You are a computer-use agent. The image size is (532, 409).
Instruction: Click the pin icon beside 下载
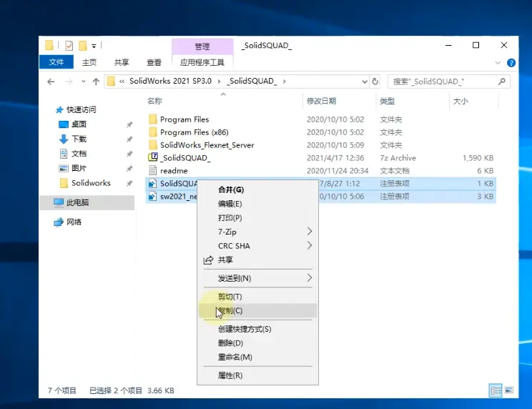129,139
